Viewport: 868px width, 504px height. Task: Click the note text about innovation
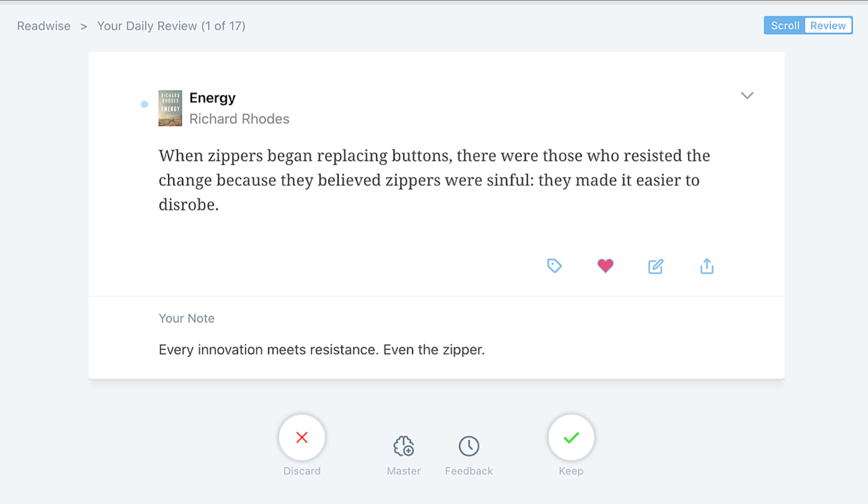click(x=321, y=350)
